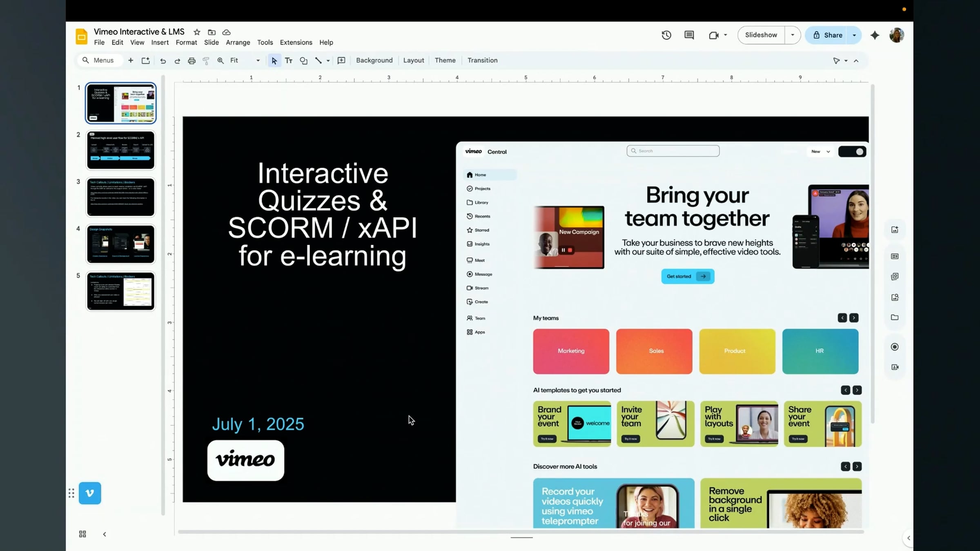The height and width of the screenshot is (551, 980).
Task: Open version history clock icon
Action: click(666, 35)
